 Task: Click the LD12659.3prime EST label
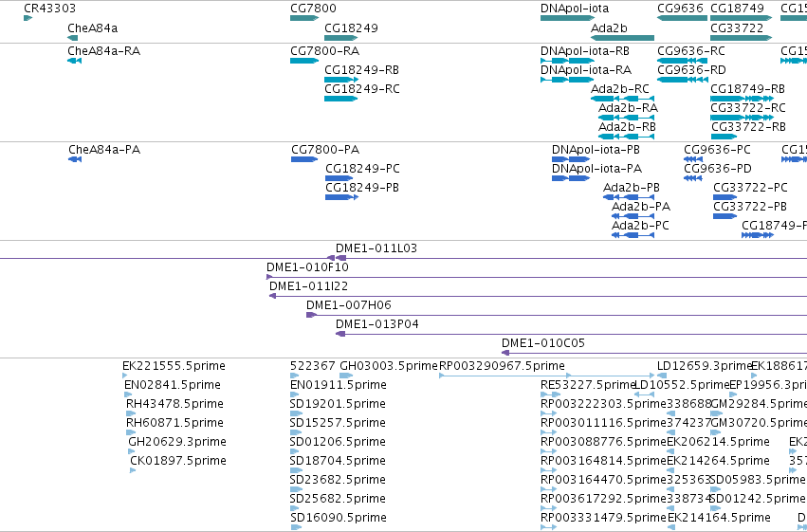click(x=704, y=366)
